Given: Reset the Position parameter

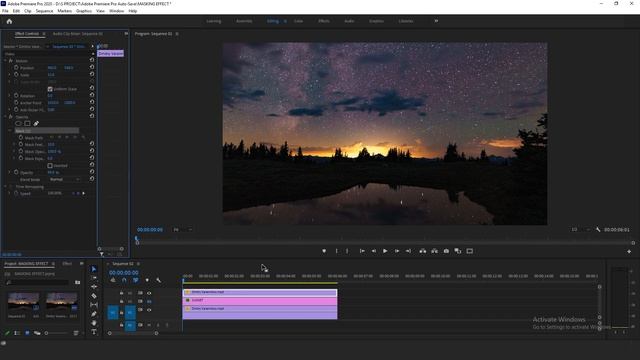Looking at the screenshot, I should pos(92,67).
